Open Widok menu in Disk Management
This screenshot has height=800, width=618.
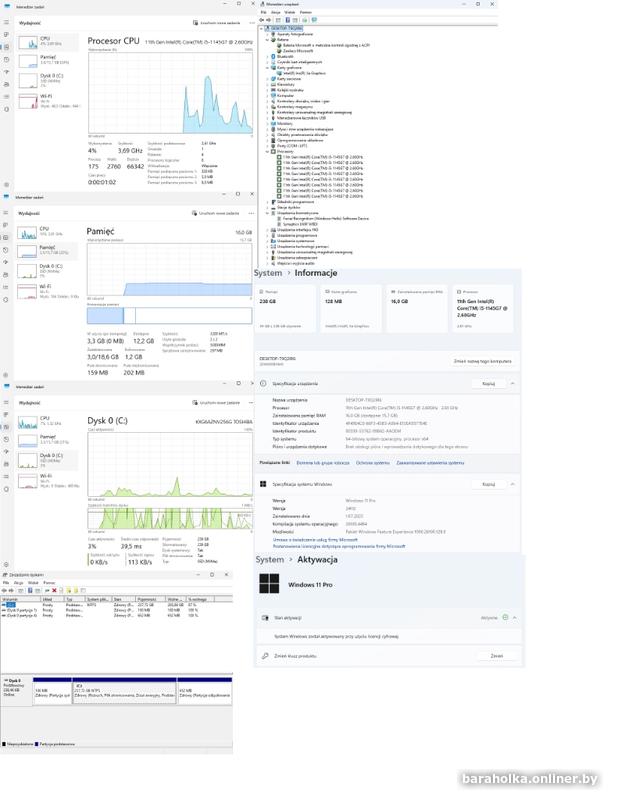[x=33, y=583]
